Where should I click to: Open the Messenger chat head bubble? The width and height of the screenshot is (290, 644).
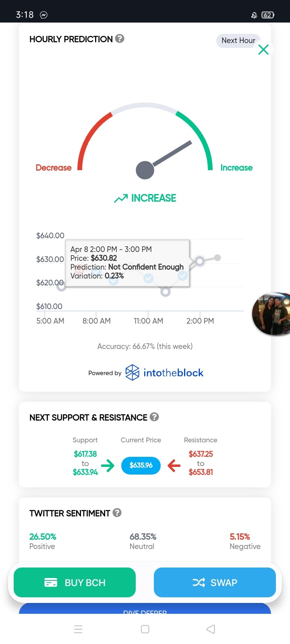[271, 314]
